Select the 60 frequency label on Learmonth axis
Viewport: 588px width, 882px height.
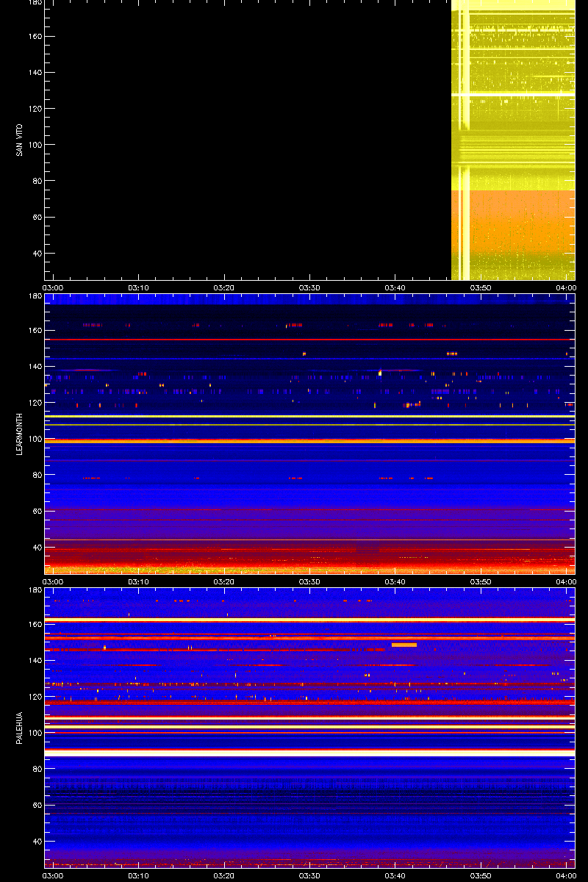(37, 512)
